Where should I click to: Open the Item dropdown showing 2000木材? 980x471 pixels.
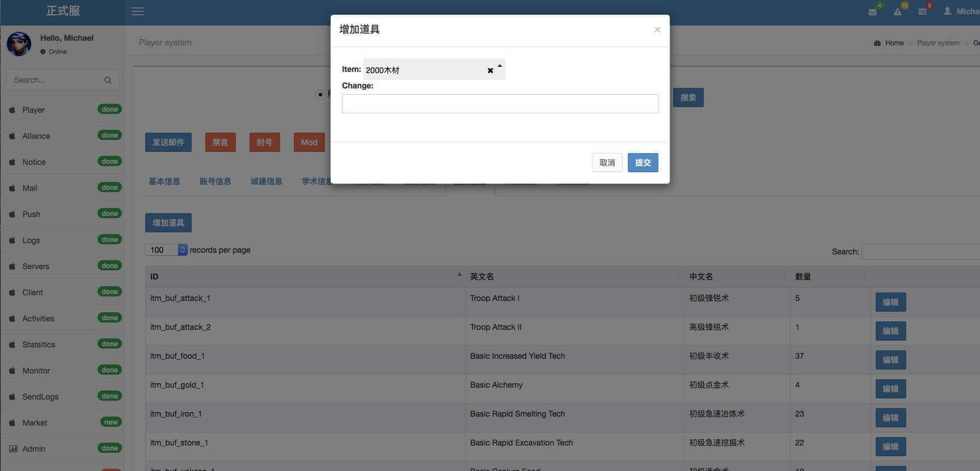[x=425, y=70]
